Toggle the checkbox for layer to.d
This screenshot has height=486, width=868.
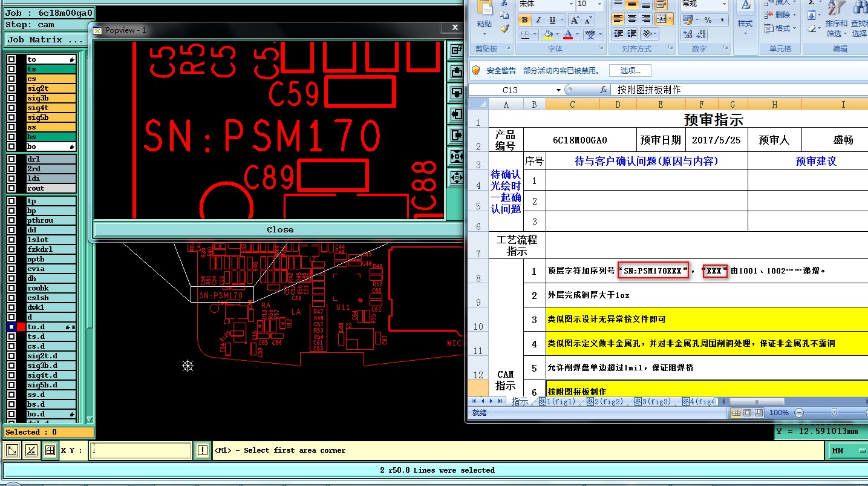pos(11,327)
